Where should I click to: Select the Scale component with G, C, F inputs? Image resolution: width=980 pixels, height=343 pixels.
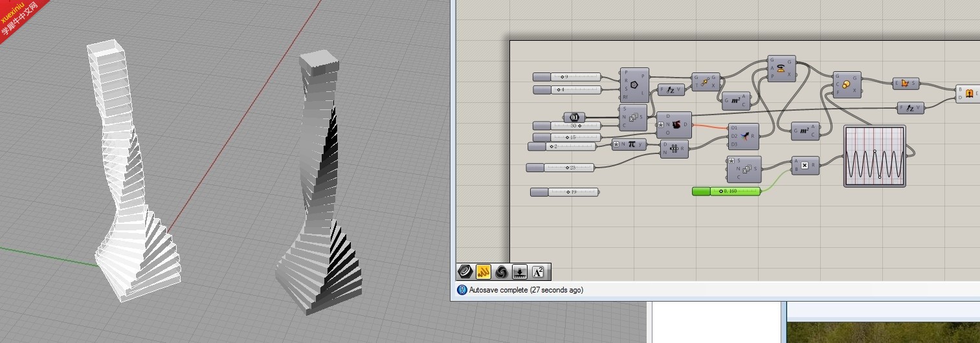[x=847, y=85]
